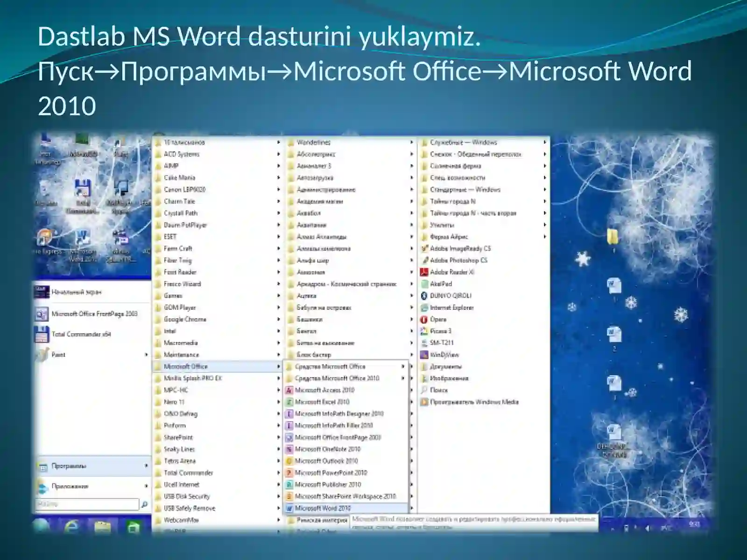Open Microsoft Access 2010
Viewport: 747px width, 560px height.
click(x=345, y=390)
